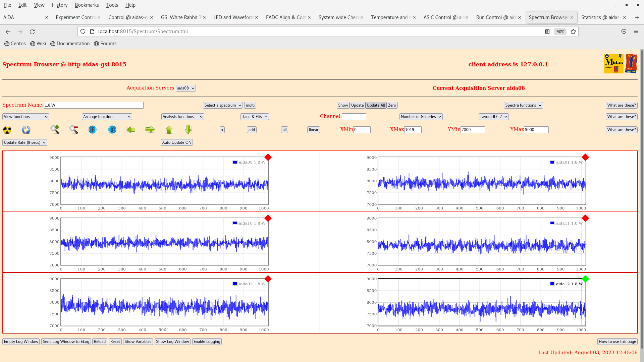Open the Update Rate (8 secs) dropdown
The width and height of the screenshot is (644, 362).
(25, 142)
